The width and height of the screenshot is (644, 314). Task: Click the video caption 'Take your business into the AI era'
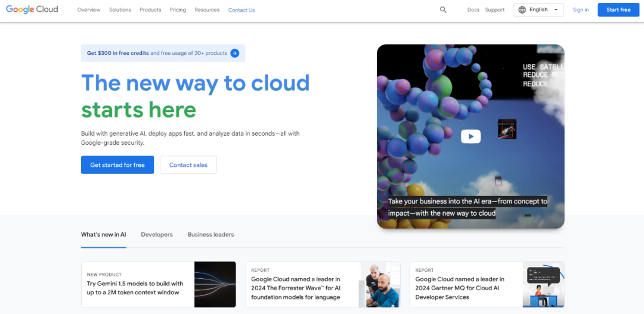tap(468, 207)
